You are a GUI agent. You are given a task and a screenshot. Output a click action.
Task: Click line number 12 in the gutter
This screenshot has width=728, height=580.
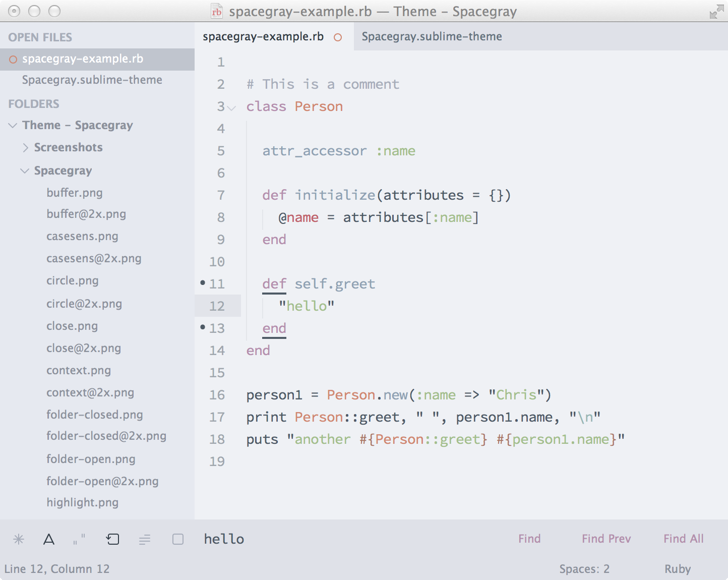217,306
